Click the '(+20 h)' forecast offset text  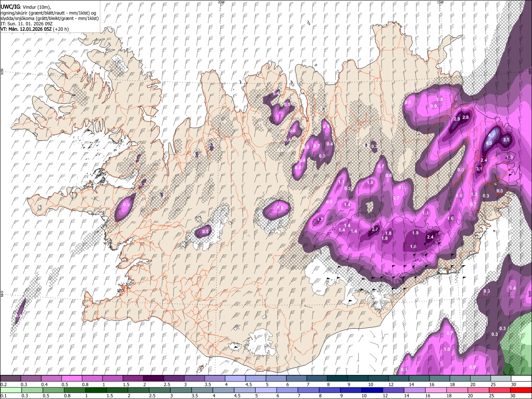pos(61,30)
